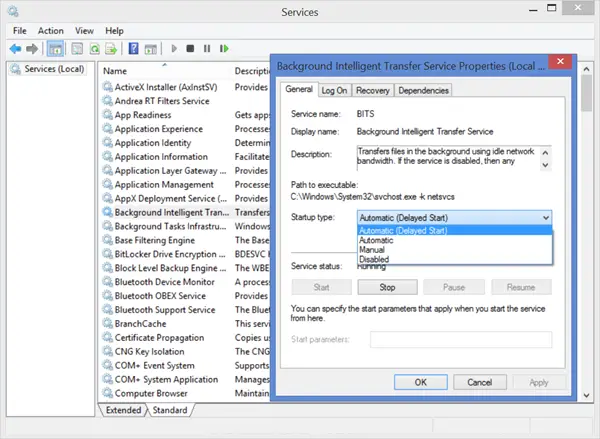Pick the Automatic startup option

(x=377, y=240)
